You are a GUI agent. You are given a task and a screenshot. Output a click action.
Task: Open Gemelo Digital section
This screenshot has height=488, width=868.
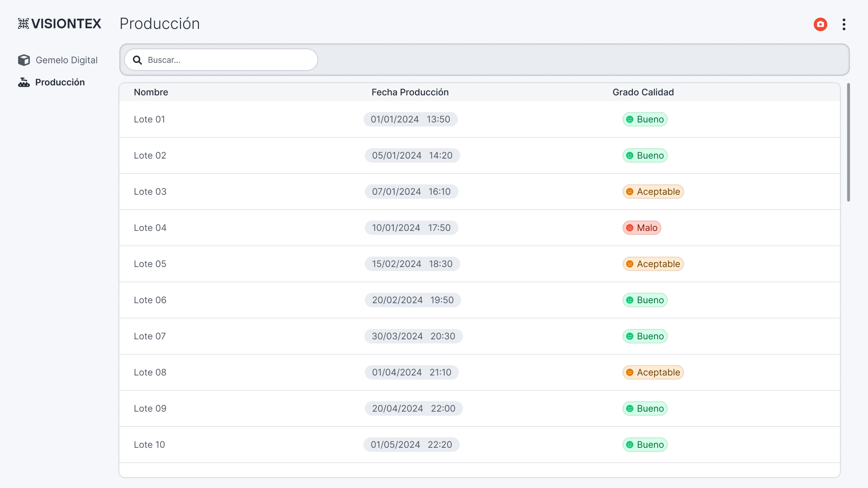58,60
